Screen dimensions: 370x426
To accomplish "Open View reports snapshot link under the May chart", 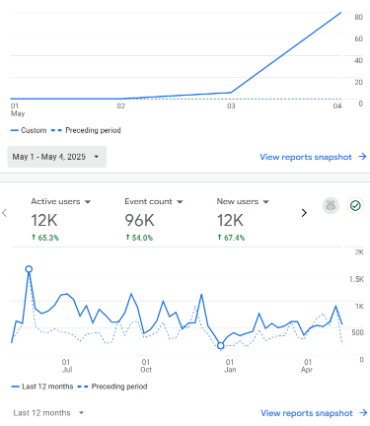I will pyautogui.click(x=306, y=157).
